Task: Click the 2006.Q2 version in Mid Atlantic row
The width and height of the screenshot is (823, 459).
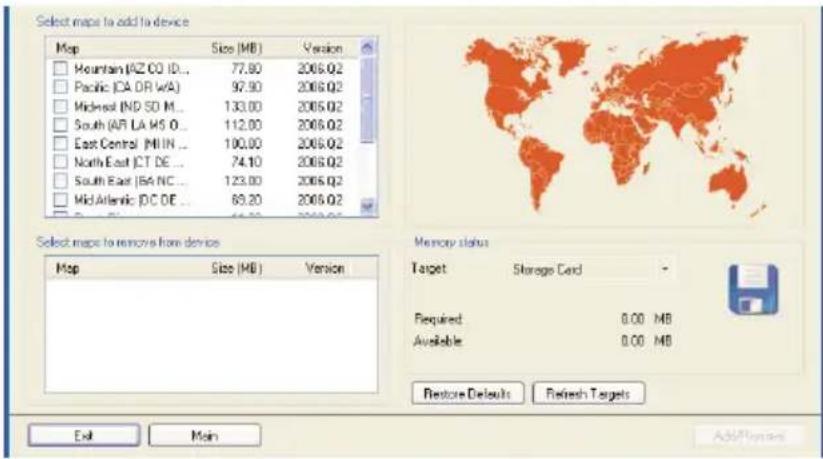Action: 320,200
